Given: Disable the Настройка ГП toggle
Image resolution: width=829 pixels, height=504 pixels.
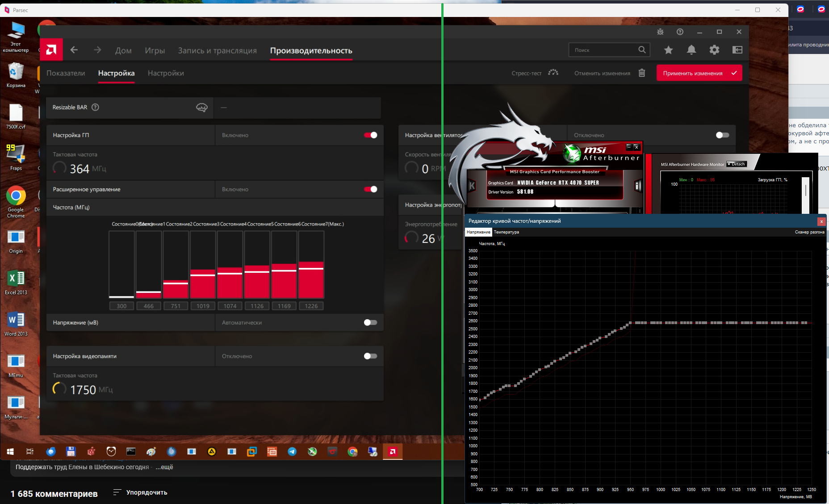Looking at the screenshot, I should [x=371, y=135].
